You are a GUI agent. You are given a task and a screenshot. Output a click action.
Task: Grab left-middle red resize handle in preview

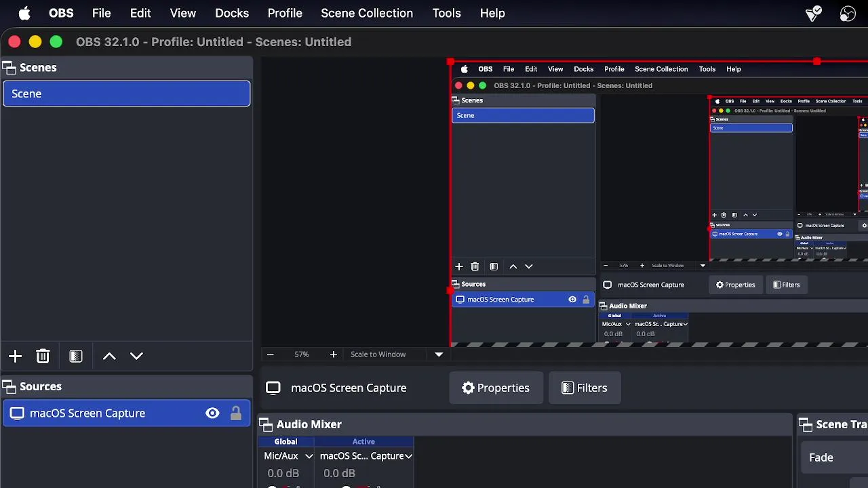coord(451,290)
